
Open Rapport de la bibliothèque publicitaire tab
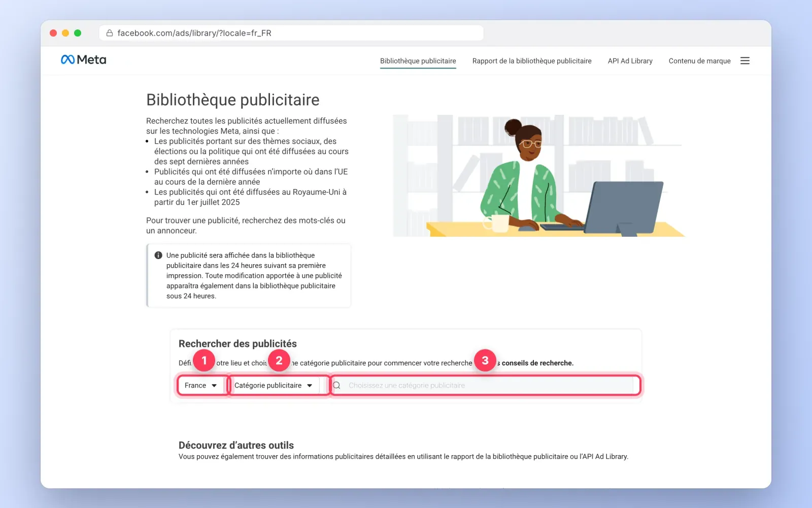[x=532, y=61]
